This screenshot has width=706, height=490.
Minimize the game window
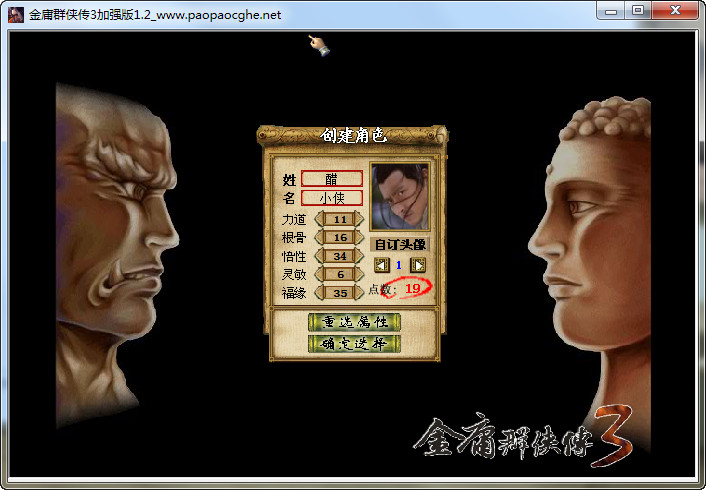tap(611, 11)
